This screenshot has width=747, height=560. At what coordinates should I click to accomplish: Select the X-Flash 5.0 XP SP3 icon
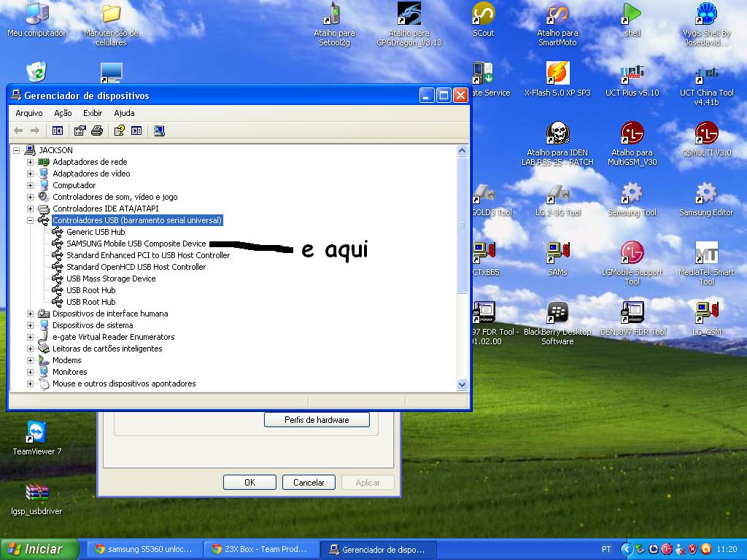pyautogui.click(x=557, y=79)
